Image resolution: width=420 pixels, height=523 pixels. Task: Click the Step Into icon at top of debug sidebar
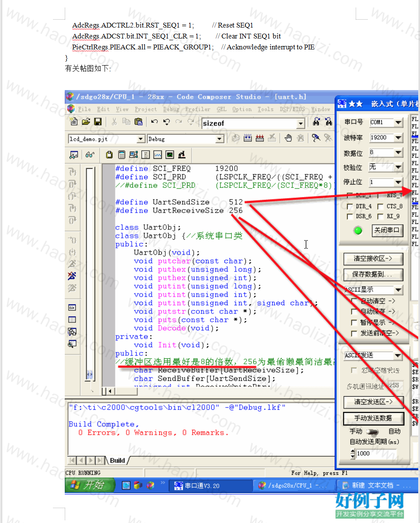pos(72,172)
